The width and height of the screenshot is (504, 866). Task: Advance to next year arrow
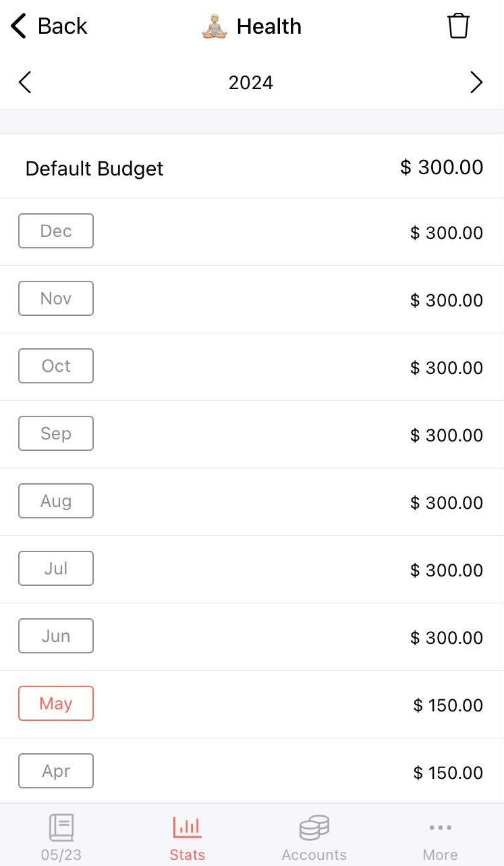point(476,82)
